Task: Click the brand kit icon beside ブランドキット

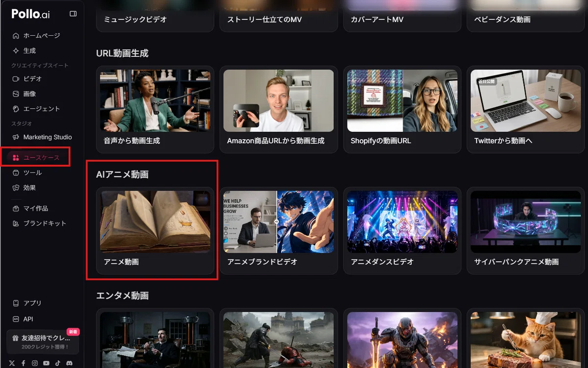Action: (x=16, y=223)
